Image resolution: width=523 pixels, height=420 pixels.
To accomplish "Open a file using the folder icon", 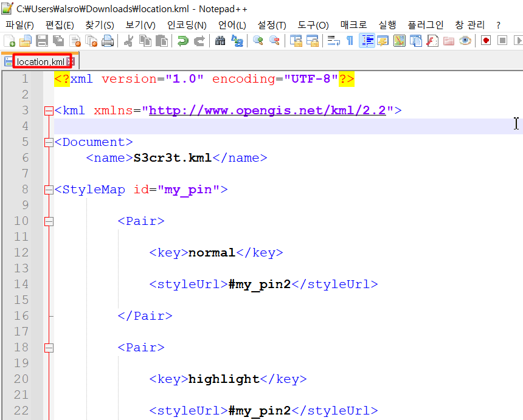I will coord(26,41).
